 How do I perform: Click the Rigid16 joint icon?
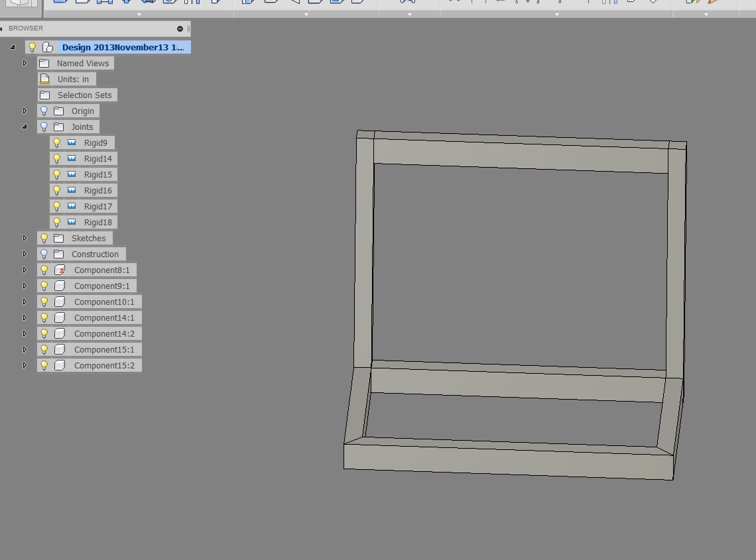point(72,190)
